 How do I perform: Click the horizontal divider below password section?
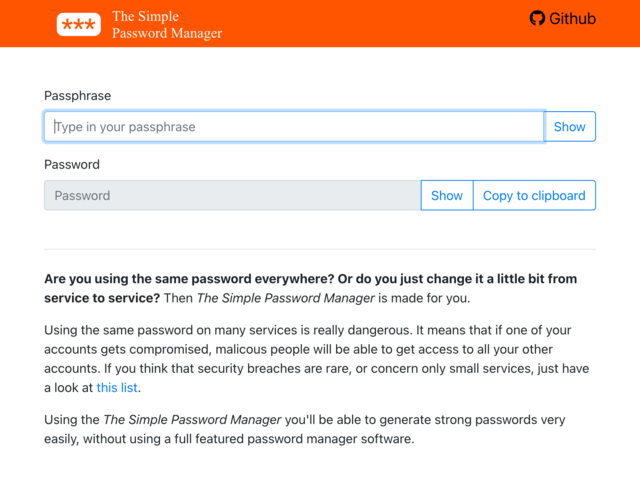pos(320,249)
